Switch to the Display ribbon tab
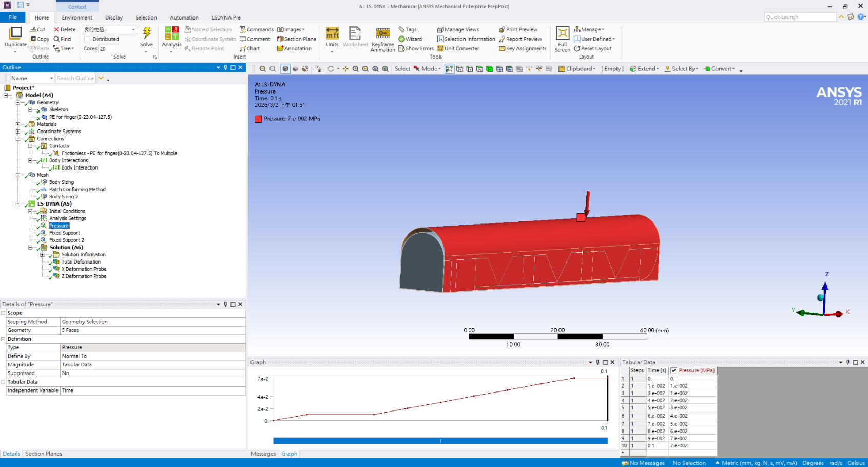 [x=114, y=17]
